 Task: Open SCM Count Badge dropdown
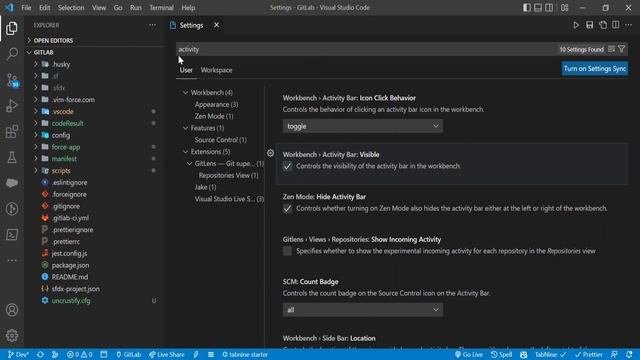(362, 310)
